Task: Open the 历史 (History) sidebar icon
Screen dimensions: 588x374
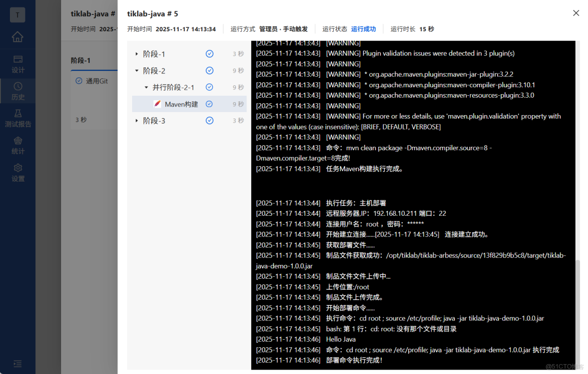Action: (x=17, y=91)
